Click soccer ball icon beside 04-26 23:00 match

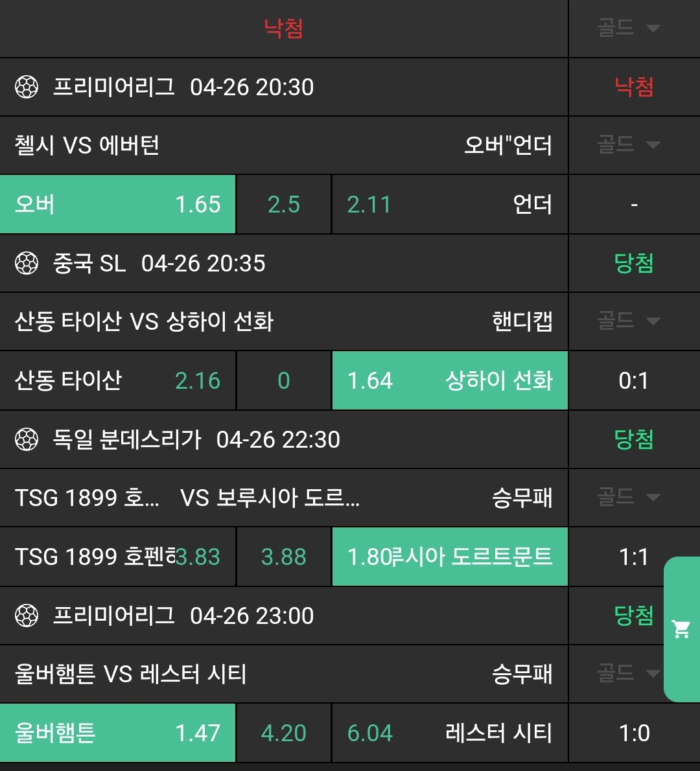click(27, 616)
